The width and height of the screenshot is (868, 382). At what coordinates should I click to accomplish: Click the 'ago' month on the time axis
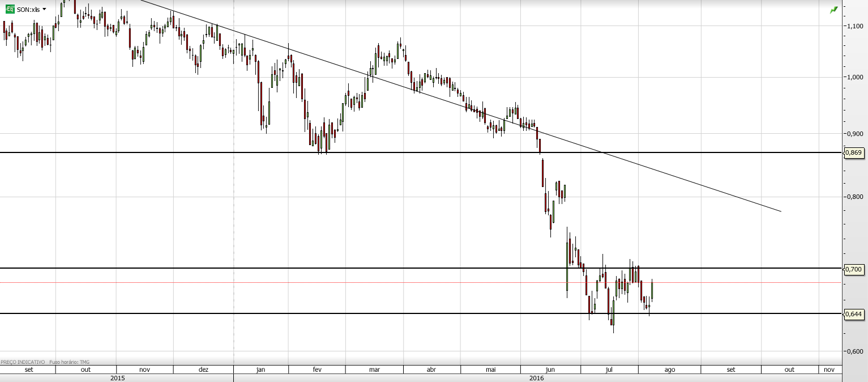tap(670, 370)
